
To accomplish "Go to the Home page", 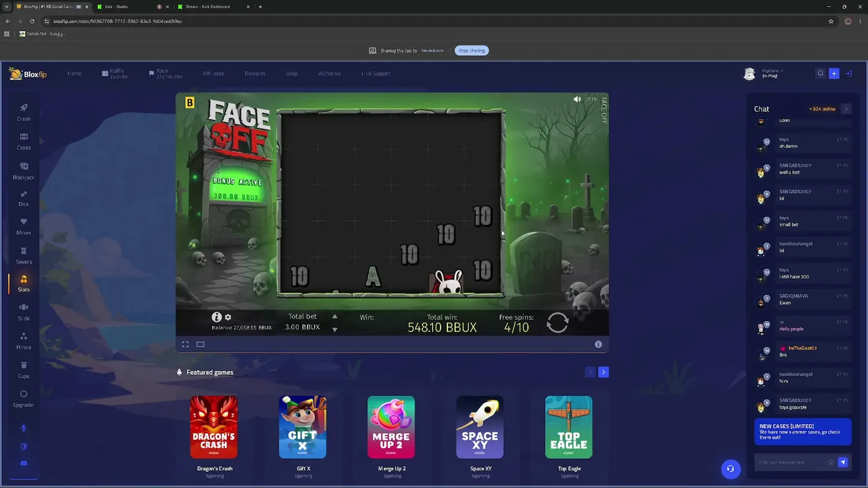I will point(75,73).
